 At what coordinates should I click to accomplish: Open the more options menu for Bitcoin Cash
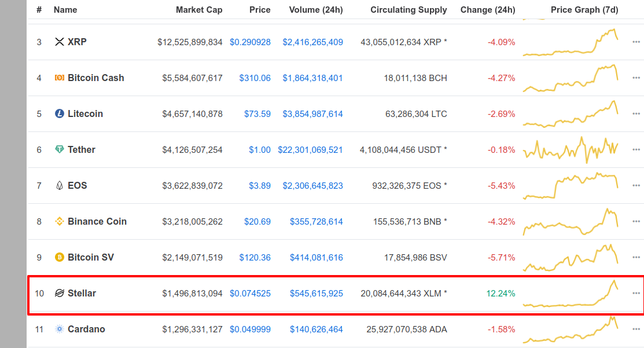tap(636, 78)
